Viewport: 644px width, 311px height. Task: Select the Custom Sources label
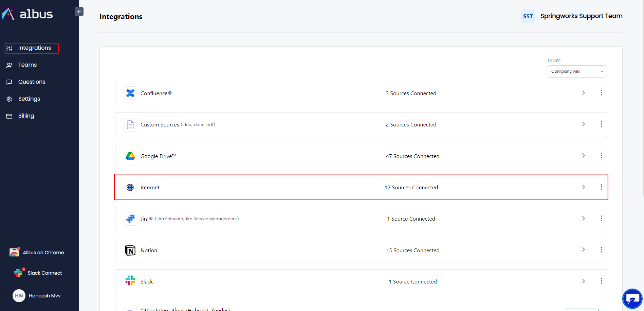pos(160,125)
